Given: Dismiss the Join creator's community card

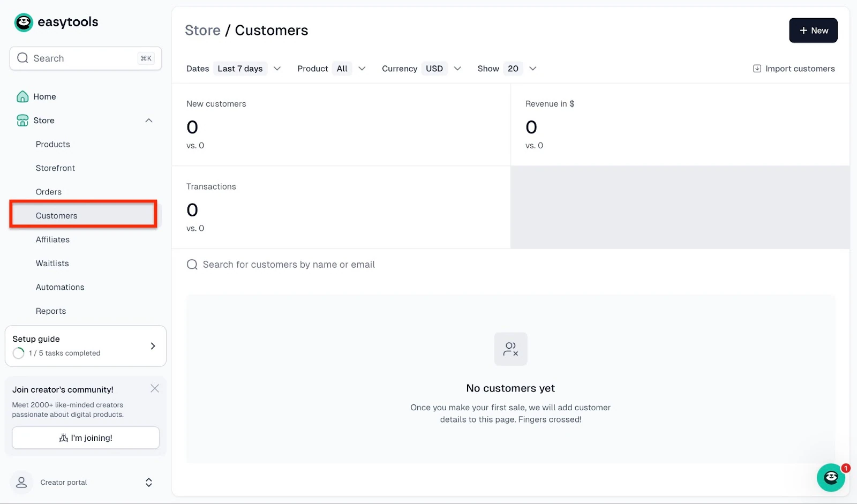Looking at the screenshot, I should [x=155, y=388].
